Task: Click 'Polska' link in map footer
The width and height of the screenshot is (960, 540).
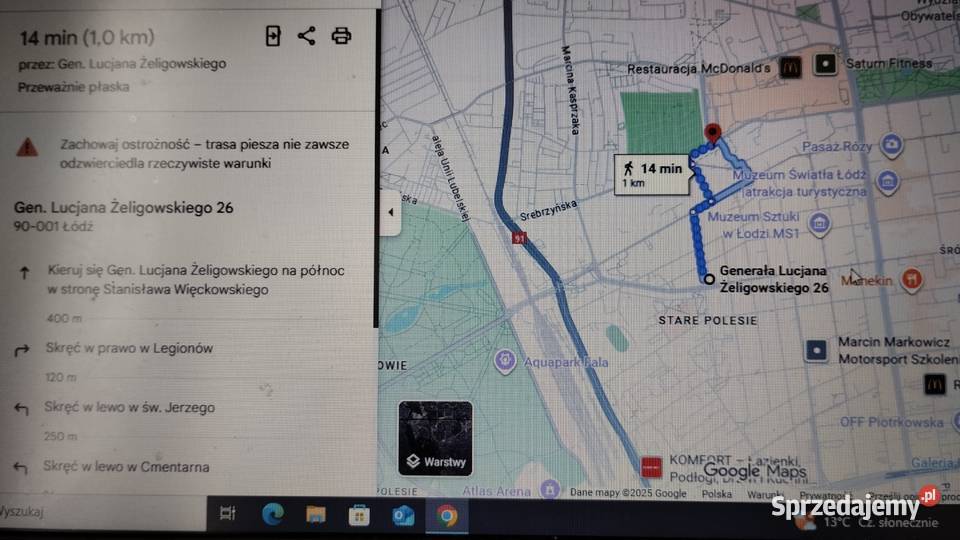Action: pos(716,493)
